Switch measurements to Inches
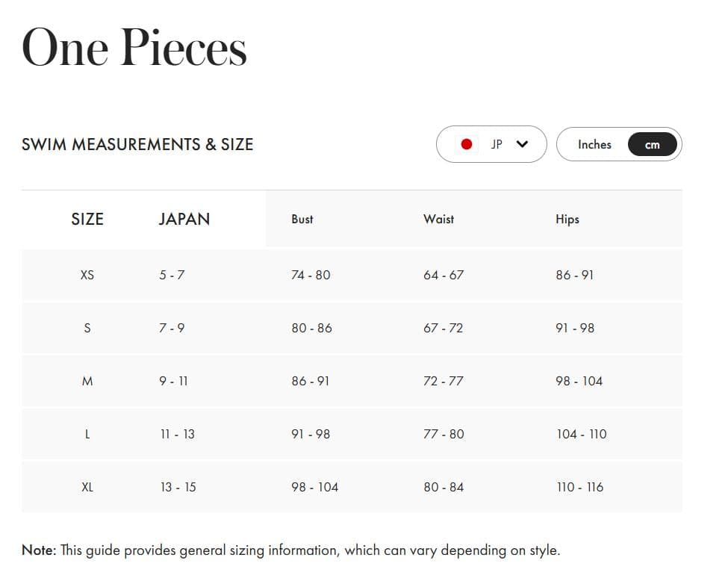This screenshot has height=584, width=728. 594,145
